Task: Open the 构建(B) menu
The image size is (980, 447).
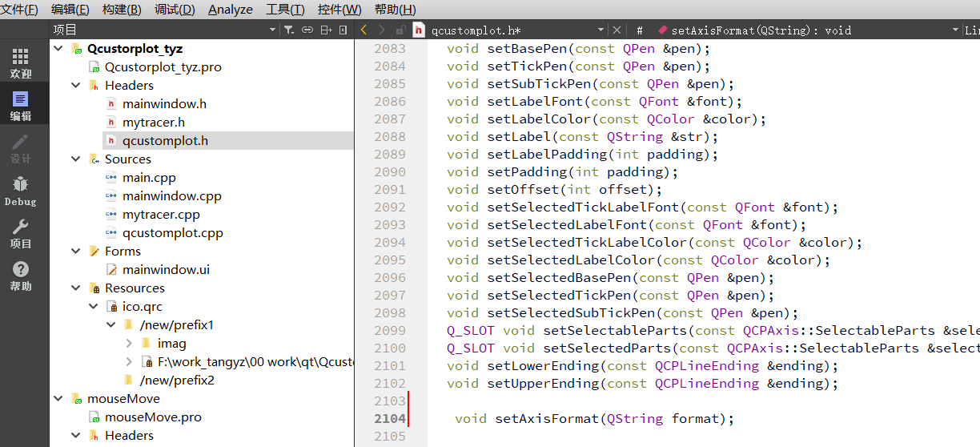Action: click(122, 10)
